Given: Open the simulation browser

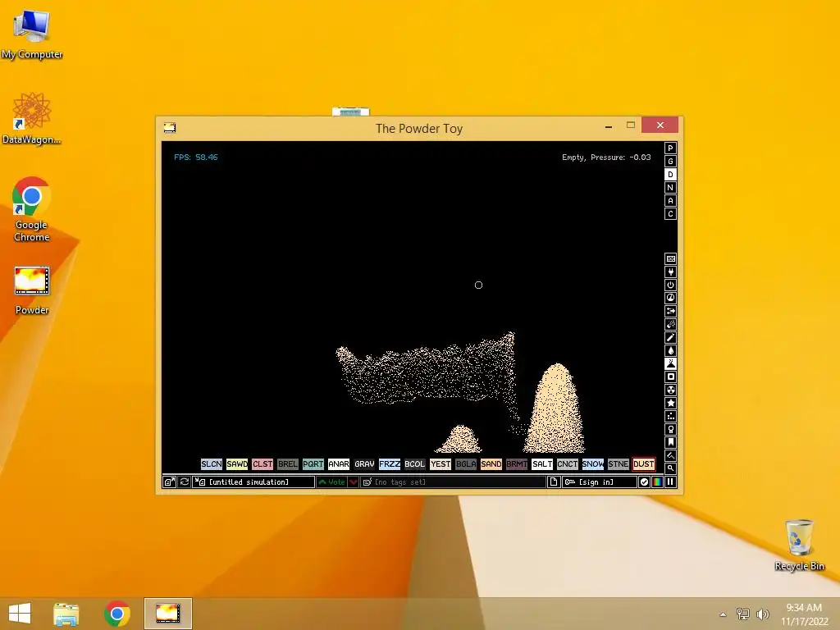Looking at the screenshot, I should tap(169, 482).
